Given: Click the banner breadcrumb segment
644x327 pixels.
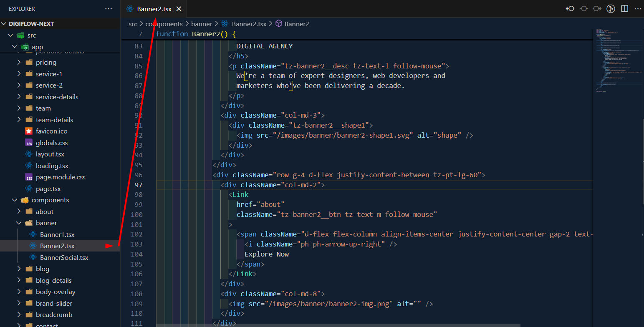Looking at the screenshot, I should click(x=202, y=24).
